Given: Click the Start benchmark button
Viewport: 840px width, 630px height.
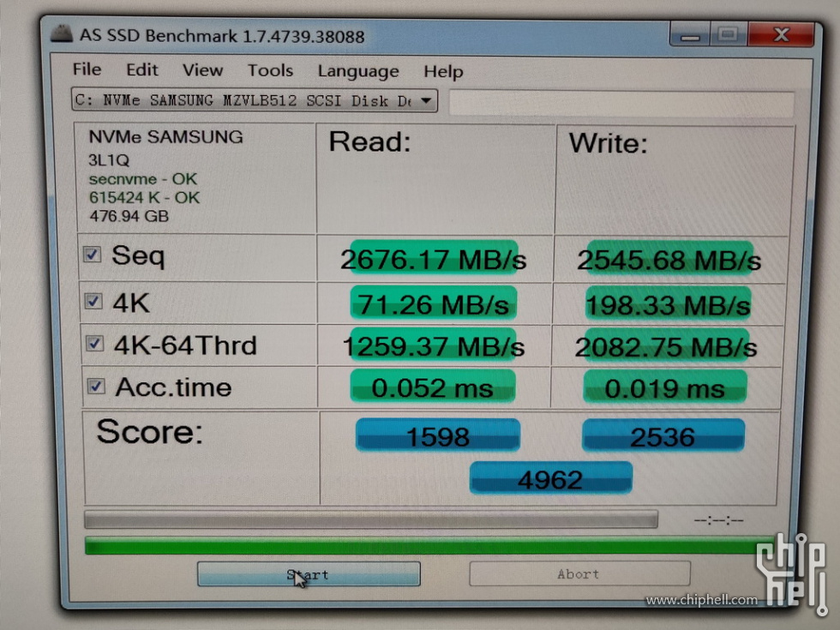Looking at the screenshot, I should point(309,574).
